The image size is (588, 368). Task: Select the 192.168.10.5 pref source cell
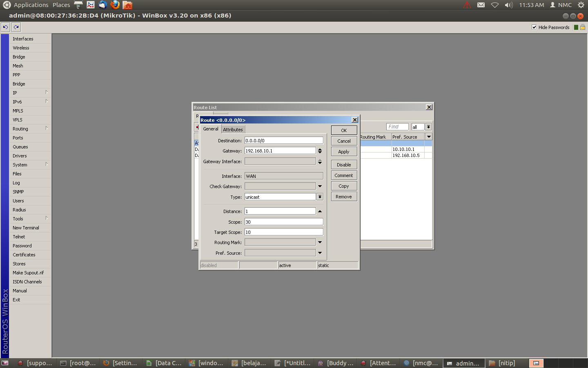(408, 155)
